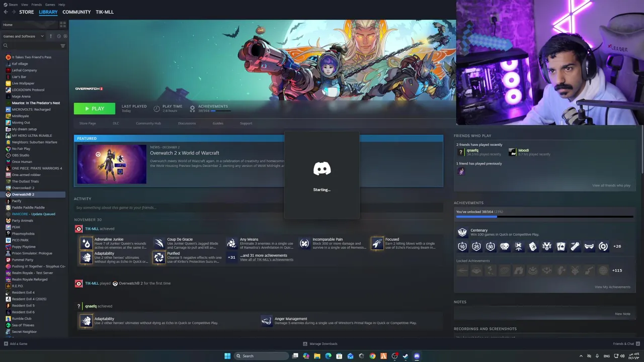Open friend qnaefq profile in Friends Who Play
The width and height of the screenshot is (644, 362).
472,150
